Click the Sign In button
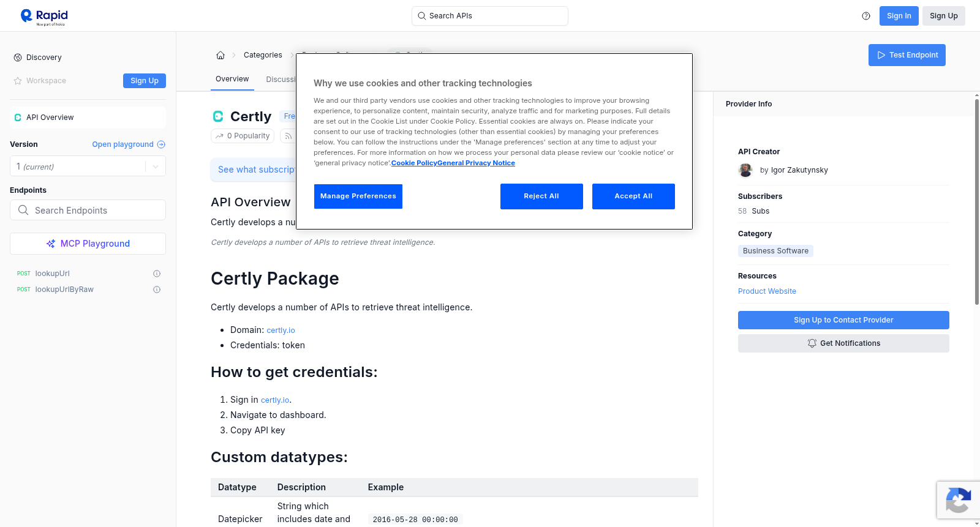Viewport: 980px width, 527px height. point(899,16)
